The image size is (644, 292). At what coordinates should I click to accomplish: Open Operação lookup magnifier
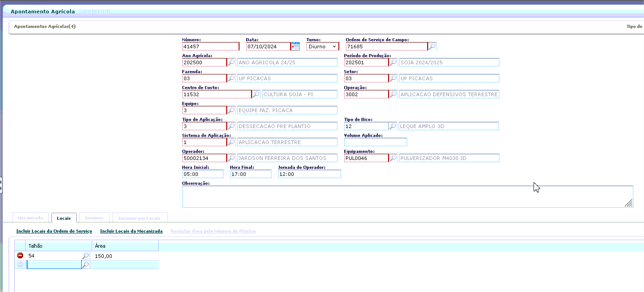(x=393, y=94)
